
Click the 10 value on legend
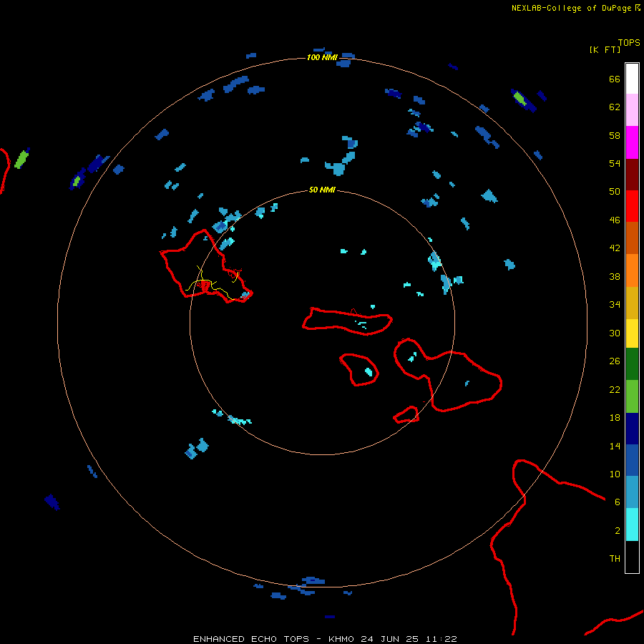coord(615,474)
